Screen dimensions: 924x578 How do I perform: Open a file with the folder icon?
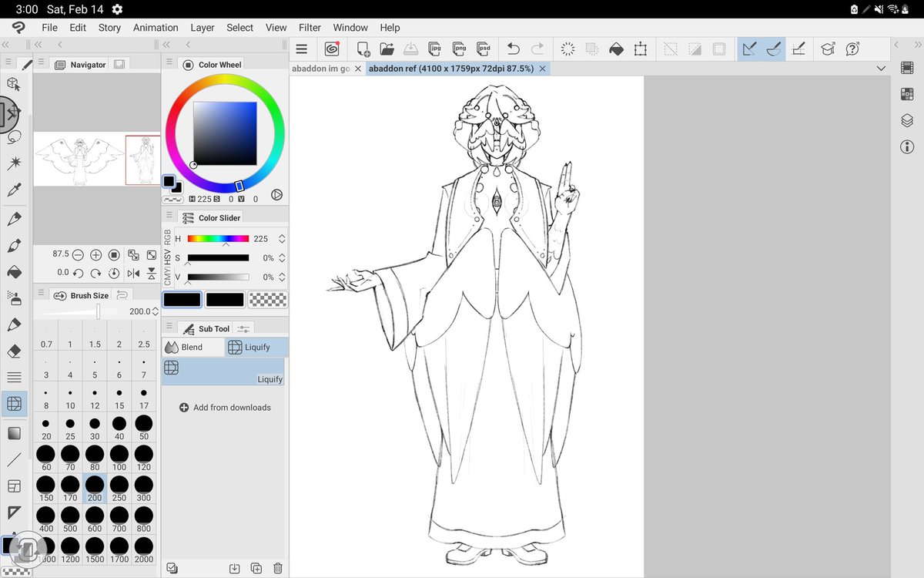(387, 49)
